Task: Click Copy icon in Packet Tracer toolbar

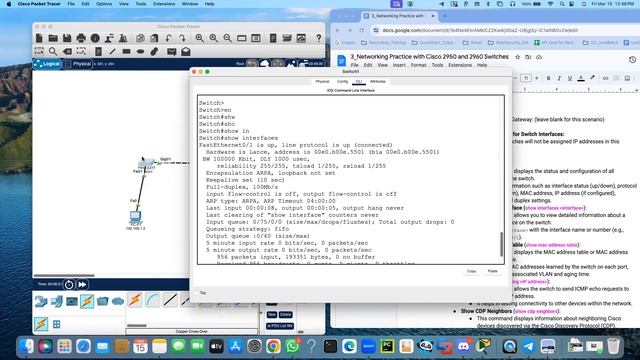Action: [140, 38]
